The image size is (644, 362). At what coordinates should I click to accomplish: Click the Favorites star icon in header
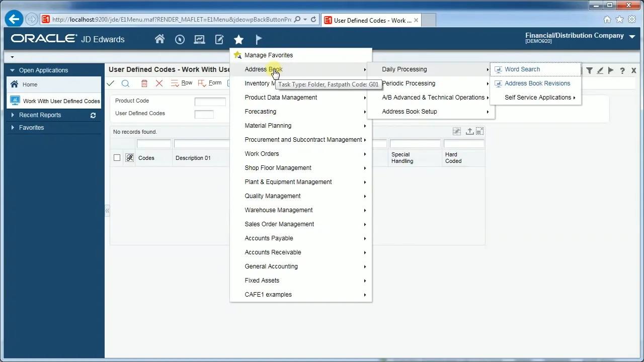click(x=238, y=39)
